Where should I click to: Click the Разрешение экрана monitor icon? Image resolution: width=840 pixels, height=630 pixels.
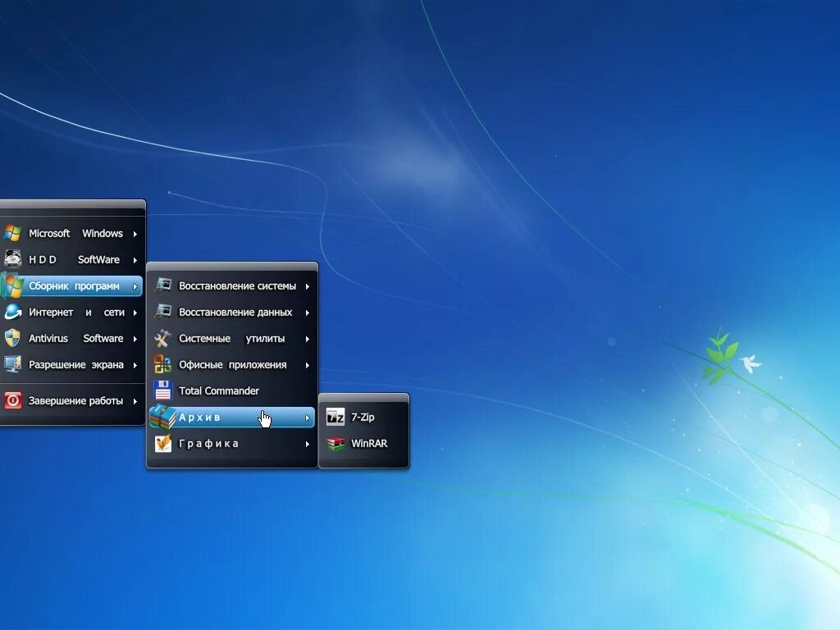tap(12, 364)
